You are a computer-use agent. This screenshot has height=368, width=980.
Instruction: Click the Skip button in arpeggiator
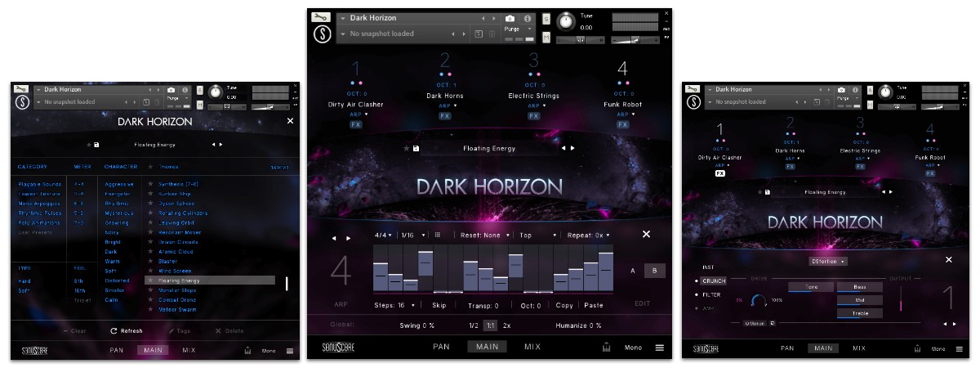pyautogui.click(x=439, y=305)
